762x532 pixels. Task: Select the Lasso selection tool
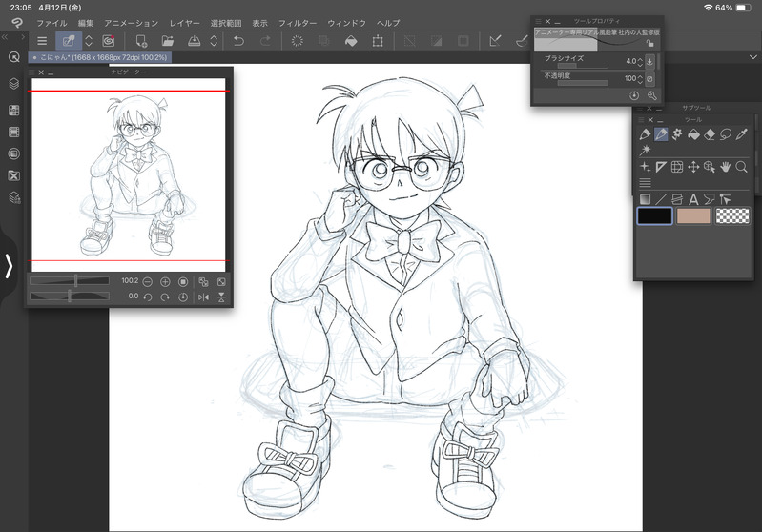click(x=726, y=135)
